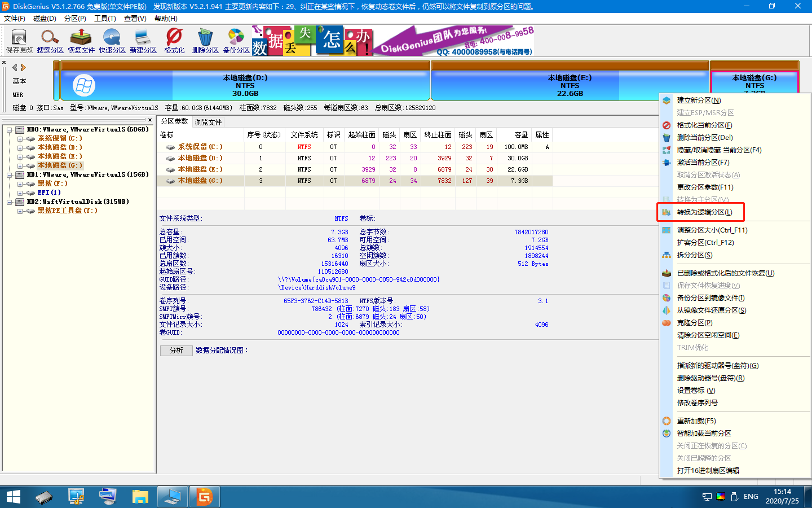Open the 磁盘(D) menu
The width and height of the screenshot is (812, 508).
pyautogui.click(x=45, y=19)
